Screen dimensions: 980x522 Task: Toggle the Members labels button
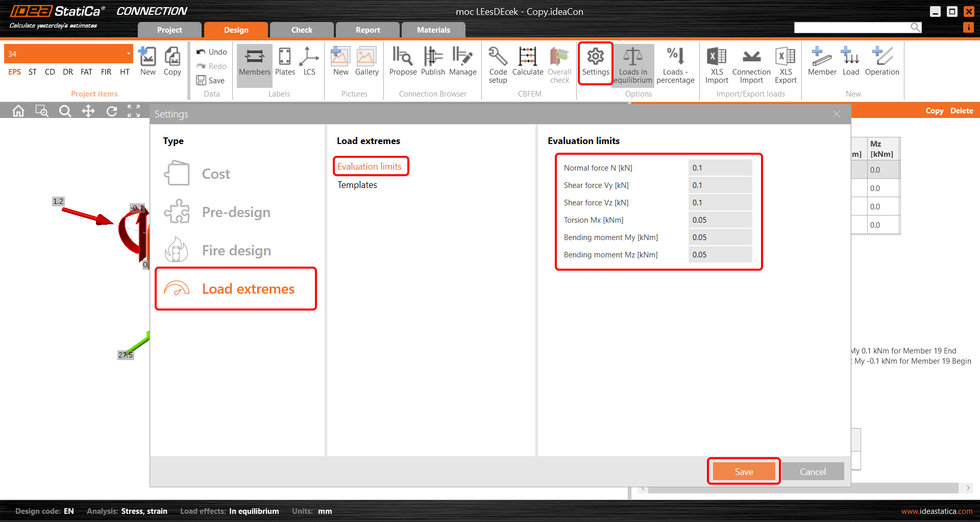[254, 62]
